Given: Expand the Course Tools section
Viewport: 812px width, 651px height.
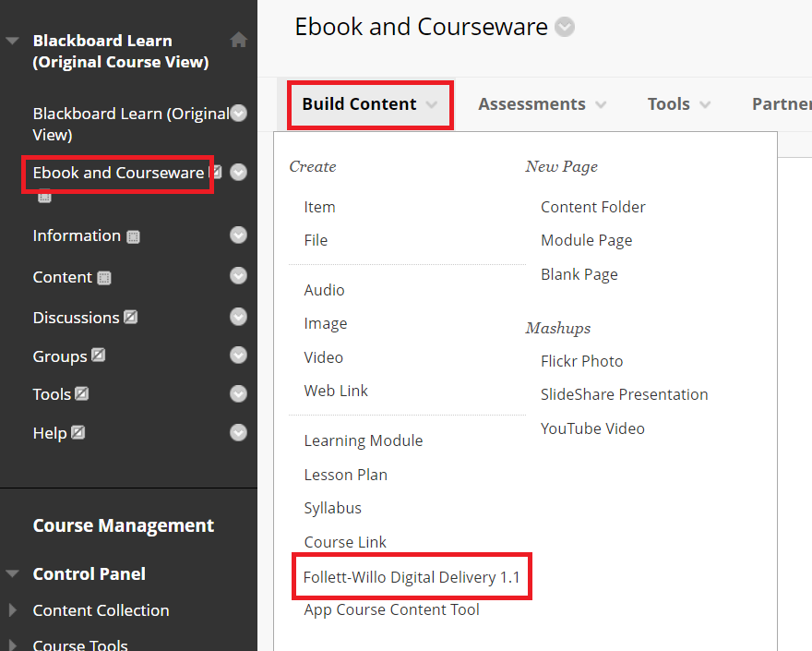Looking at the screenshot, I should 11,645.
